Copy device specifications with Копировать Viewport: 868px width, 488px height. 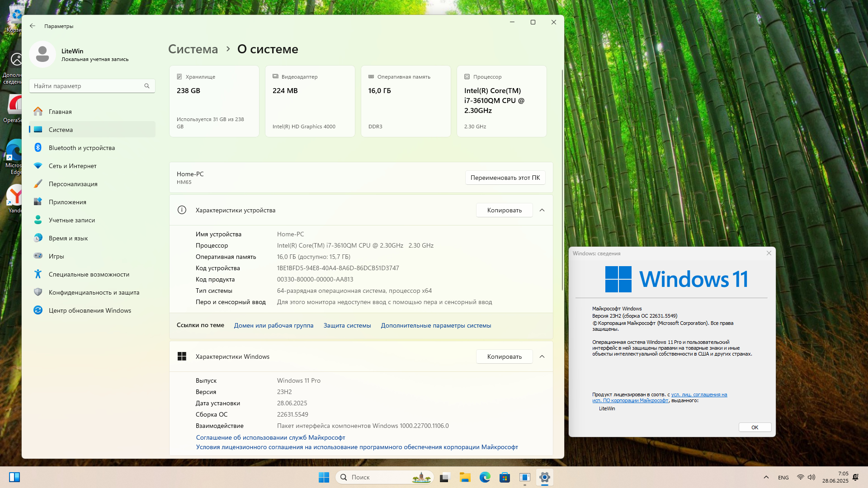tap(504, 210)
